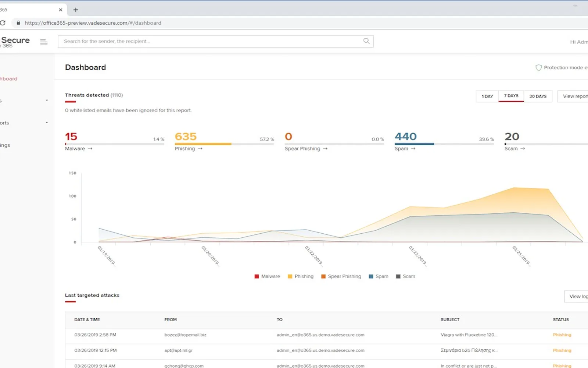This screenshot has height=368, width=588.
Task: Open the Malware threats link
Action: click(75, 149)
